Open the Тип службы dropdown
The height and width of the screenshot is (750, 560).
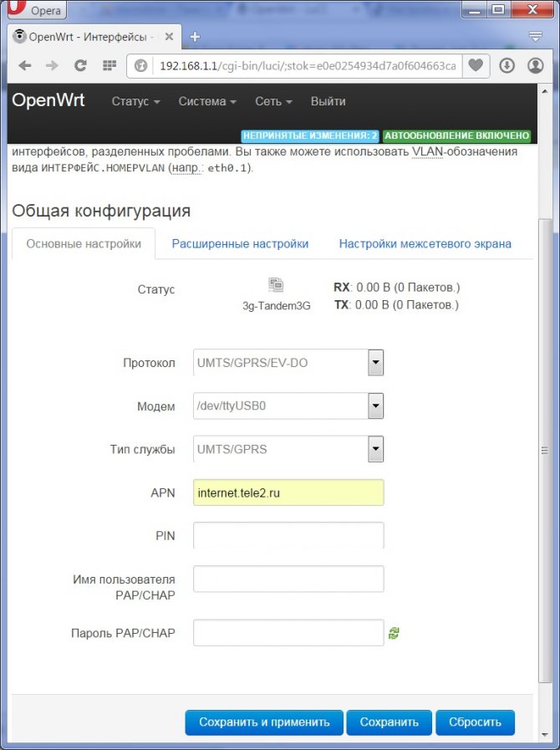[x=288, y=449]
